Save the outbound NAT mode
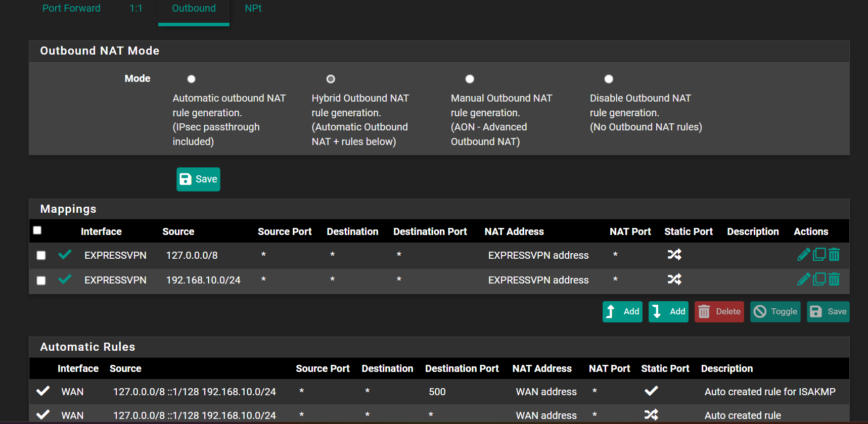 coord(198,179)
